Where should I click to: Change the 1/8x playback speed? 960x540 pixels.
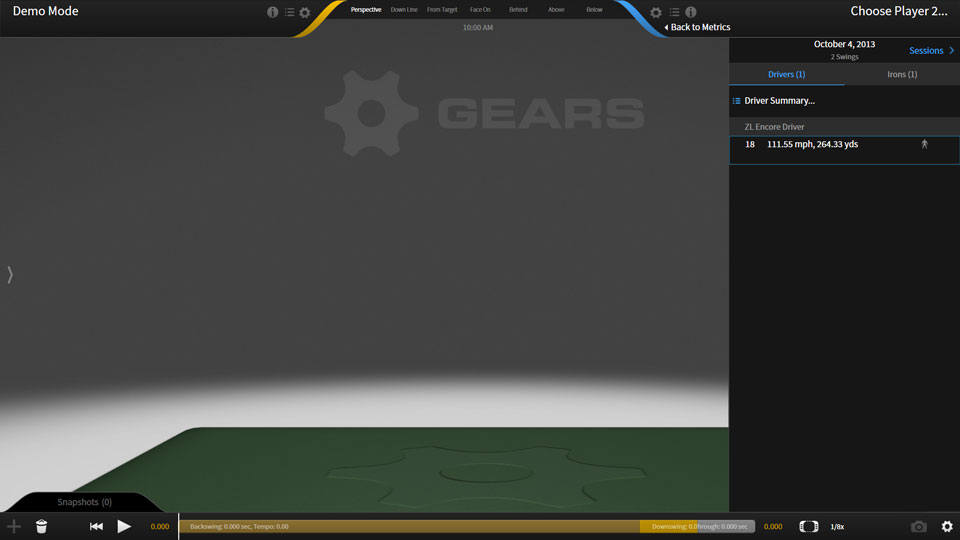837,527
